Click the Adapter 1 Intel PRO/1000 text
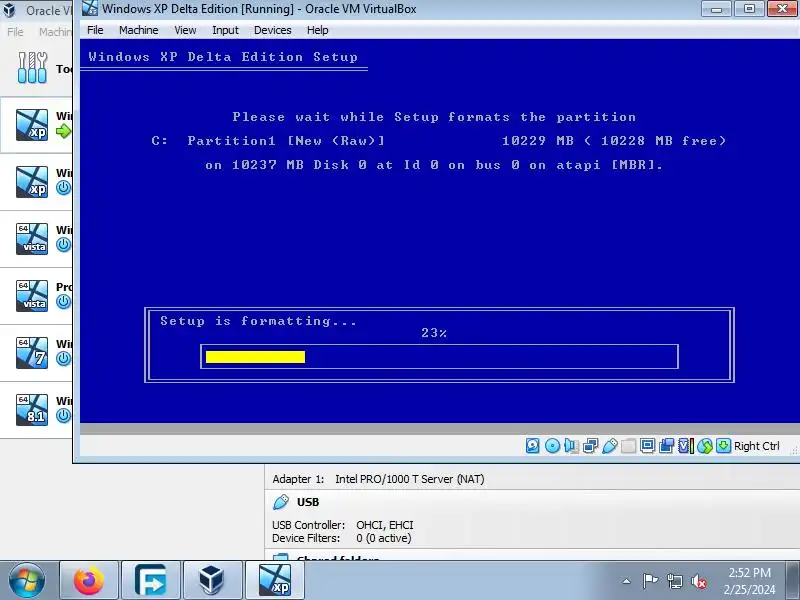Screen dimensions: 800x600 tap(378, 479)
